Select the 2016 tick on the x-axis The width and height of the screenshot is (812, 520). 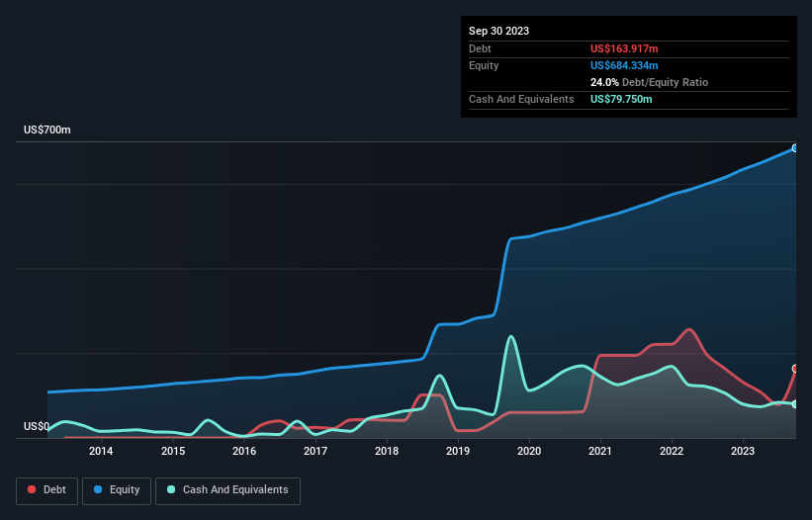pyautogui.click(x=244, y=452)
